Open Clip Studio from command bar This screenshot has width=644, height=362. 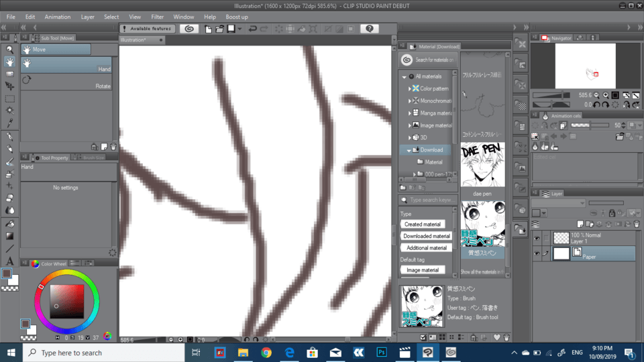coord(189,29)
